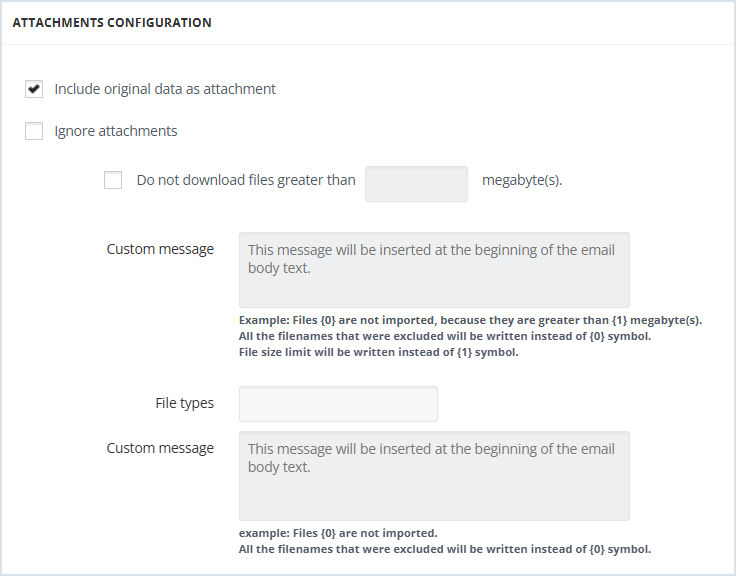Screen dimensions: 736x576
Task: Tick the Do not download files checkbox
Action: [x=113, y=180]
